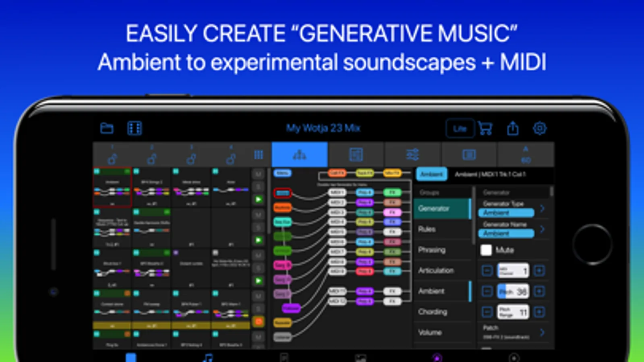644x362 pixels.
Task: Solo the first cell row with S
Action: pos(259,187)
